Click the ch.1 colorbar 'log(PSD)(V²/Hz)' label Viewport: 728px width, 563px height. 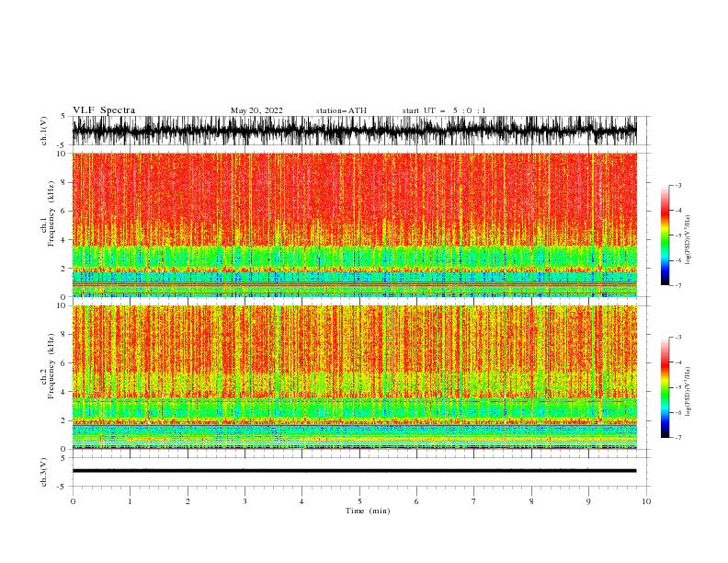(x=688, y=240)
